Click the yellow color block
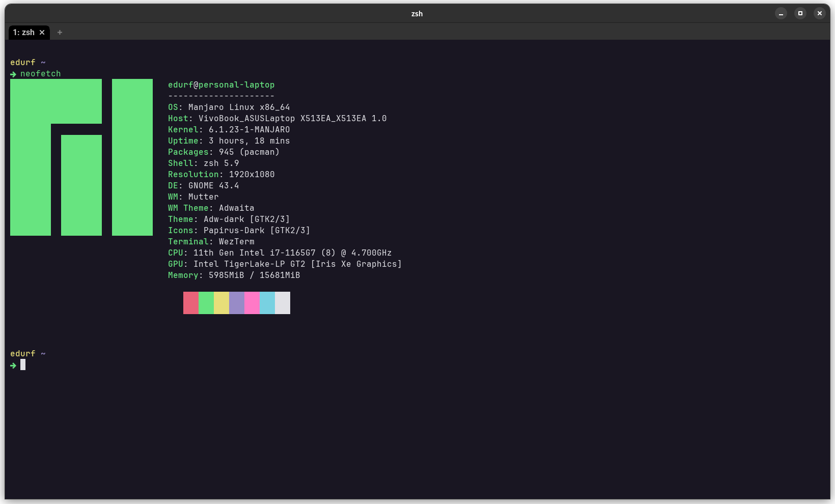835x504 pixels. pos(221,303)
